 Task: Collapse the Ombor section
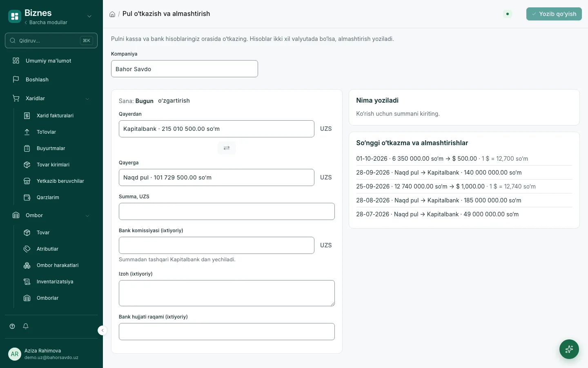pyautogui.click(x=87, y=215)
